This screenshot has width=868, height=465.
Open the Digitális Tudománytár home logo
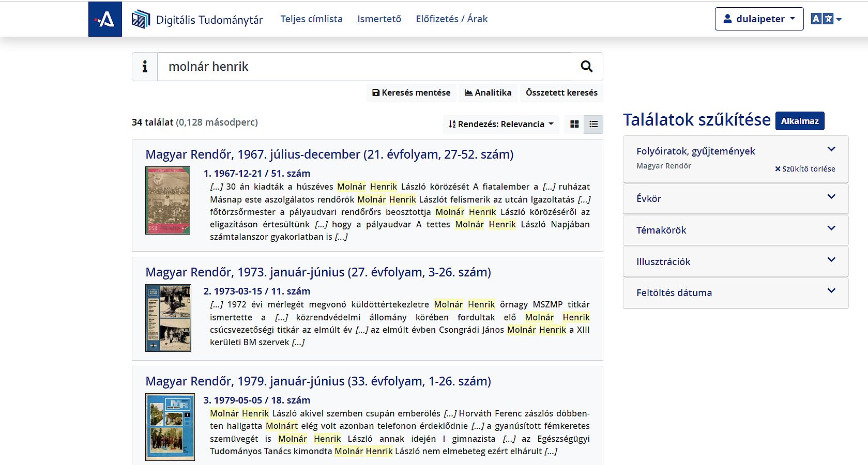point(197,20)
